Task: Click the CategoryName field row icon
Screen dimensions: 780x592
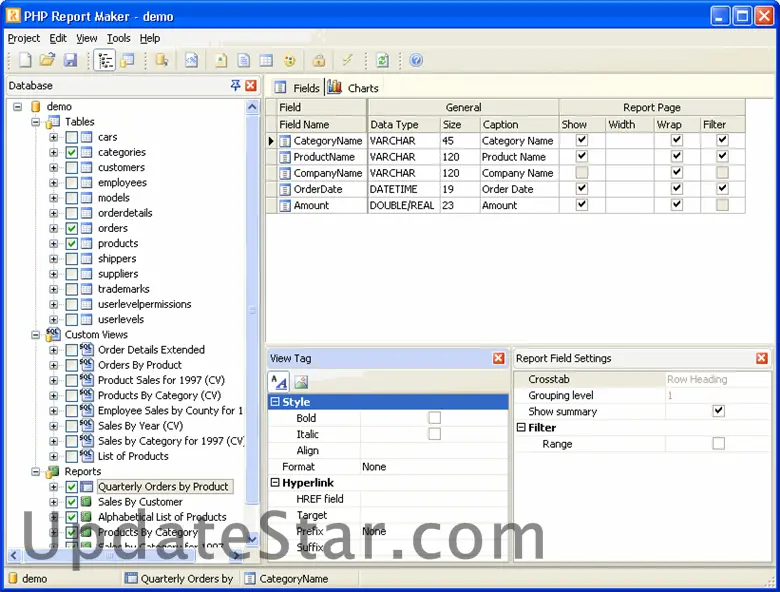Action: click(285, 141)
